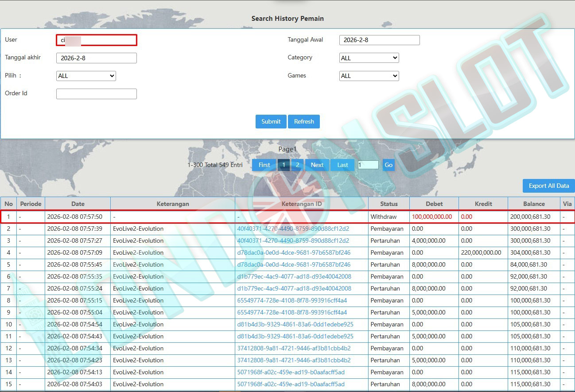The width and height of the screenshot is (575, 392).
Task: Click the Refresh button
Action: pos(304,121)
